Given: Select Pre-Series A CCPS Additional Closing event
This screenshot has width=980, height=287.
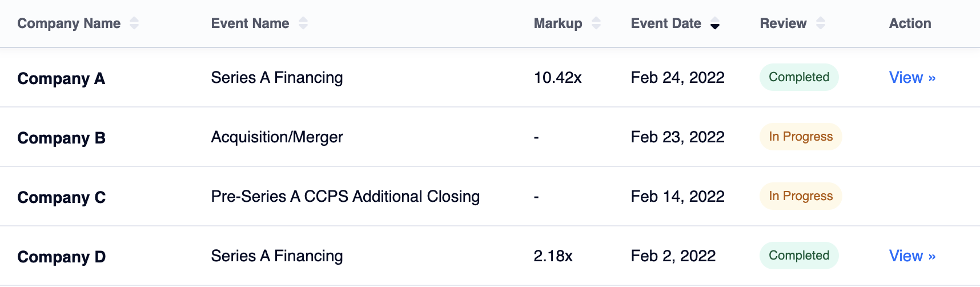Looking at the screenshot, I should (x=346, y=197).
